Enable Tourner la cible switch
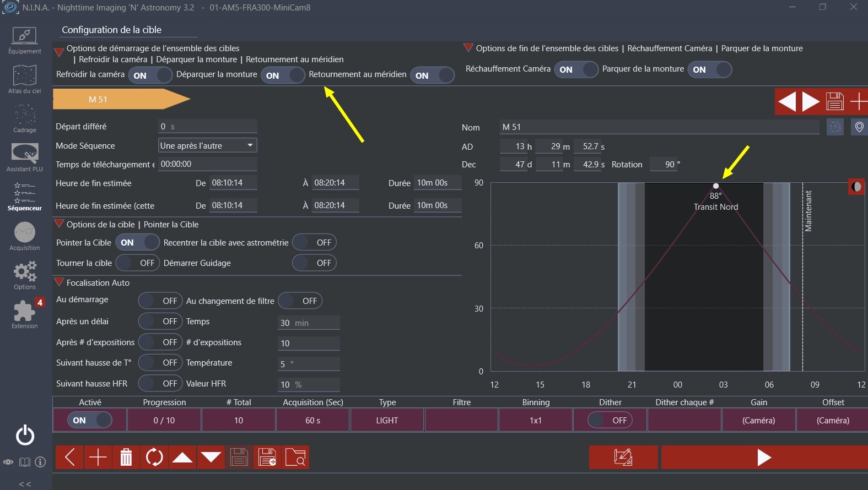 [x=138, y=263]
